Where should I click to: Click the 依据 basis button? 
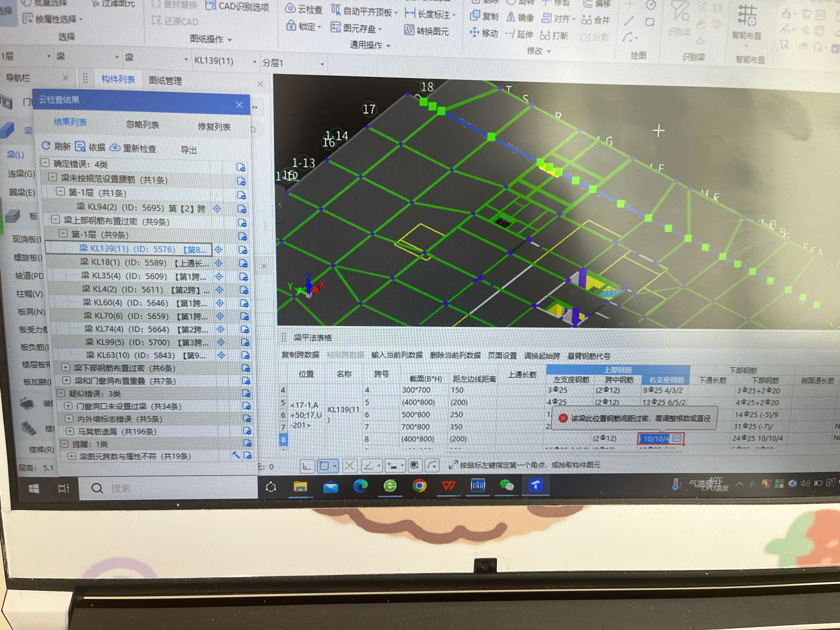(90, 147)
